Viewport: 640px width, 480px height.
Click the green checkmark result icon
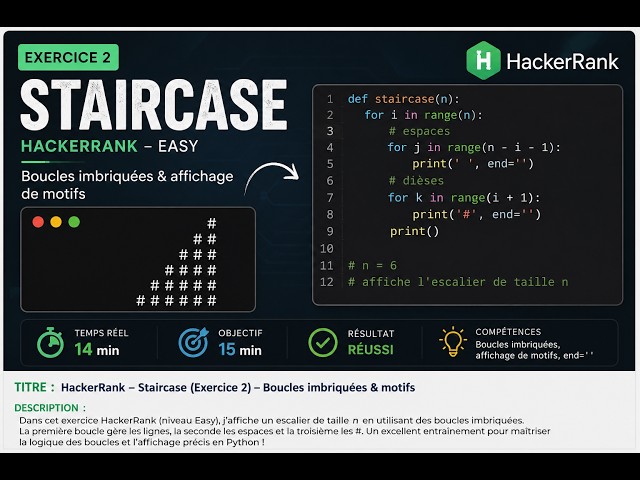pos(323,343)
